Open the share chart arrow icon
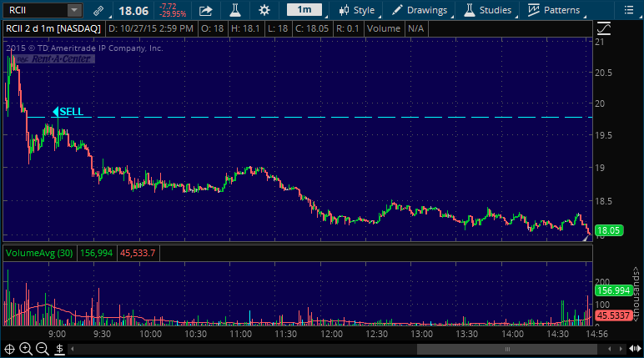 (205, 11)
